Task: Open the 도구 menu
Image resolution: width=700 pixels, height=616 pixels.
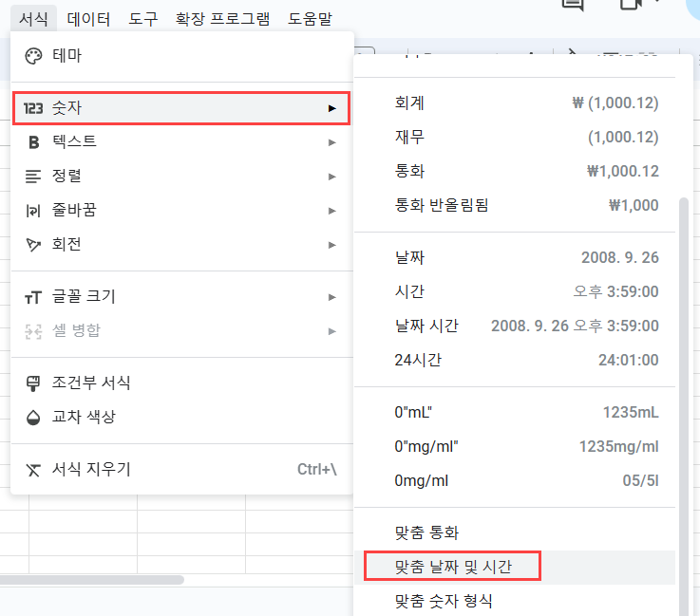Action: pyautogui.click(x=142, y=19)
